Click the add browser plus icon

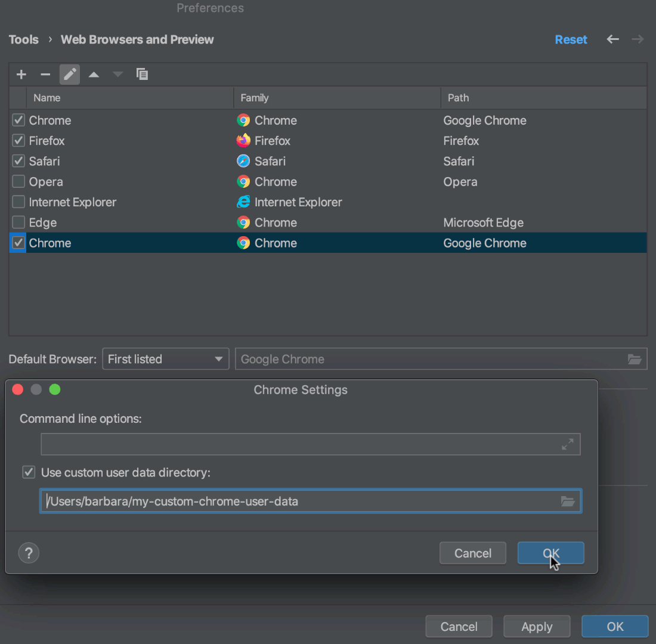coord(21,74)
